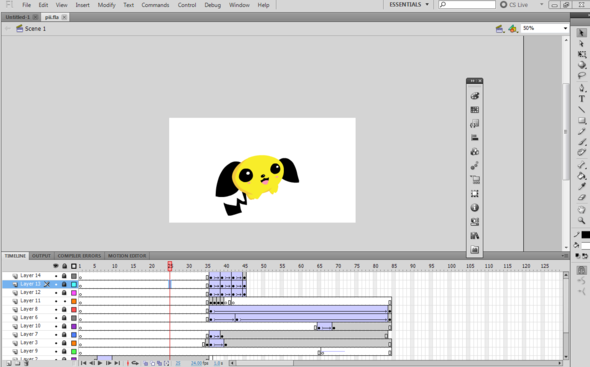Switch to the MOTION EDITOR tab
This screenshot has height=367, width=590.
127,256
